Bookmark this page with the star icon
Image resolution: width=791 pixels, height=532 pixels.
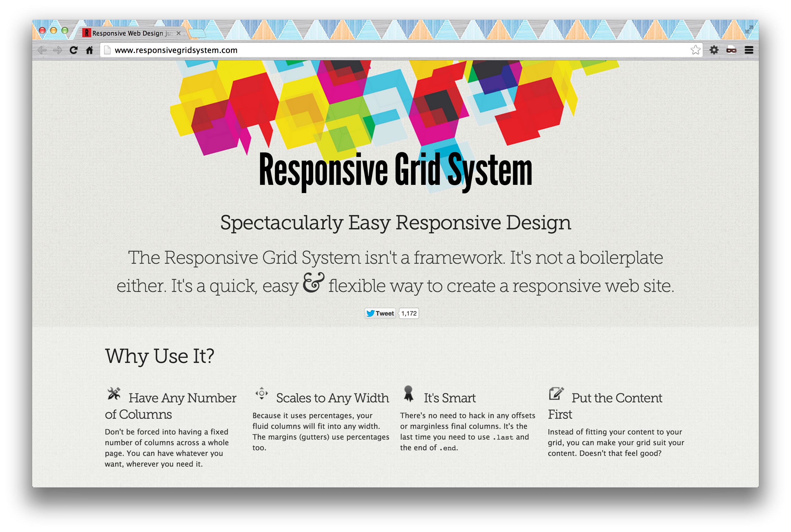tap(695, 50)
